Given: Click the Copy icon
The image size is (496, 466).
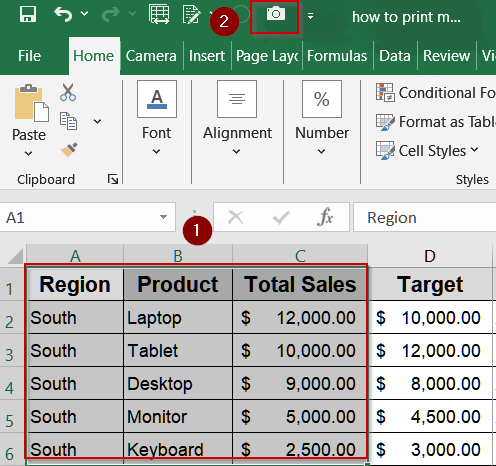Looking at the screenshot, I should tap(68, 121).
